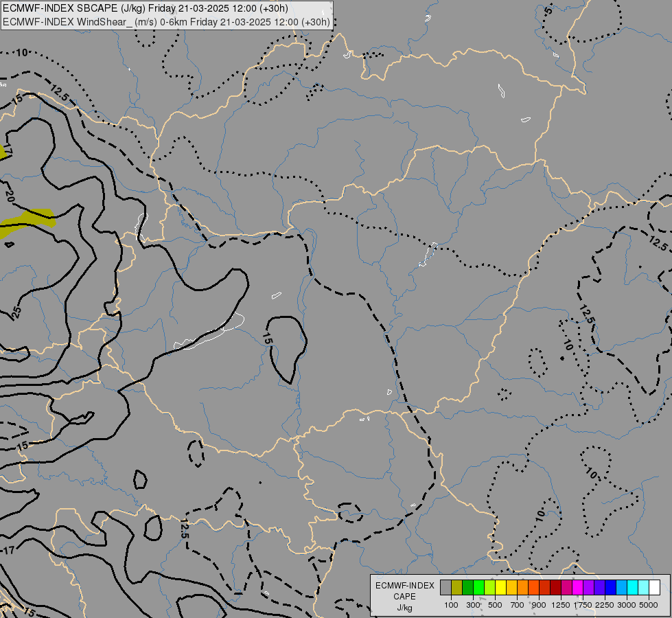This screenshot has height=618, width=672.
Task: Click the dotted contour label 5
Action: coord(549,10)
